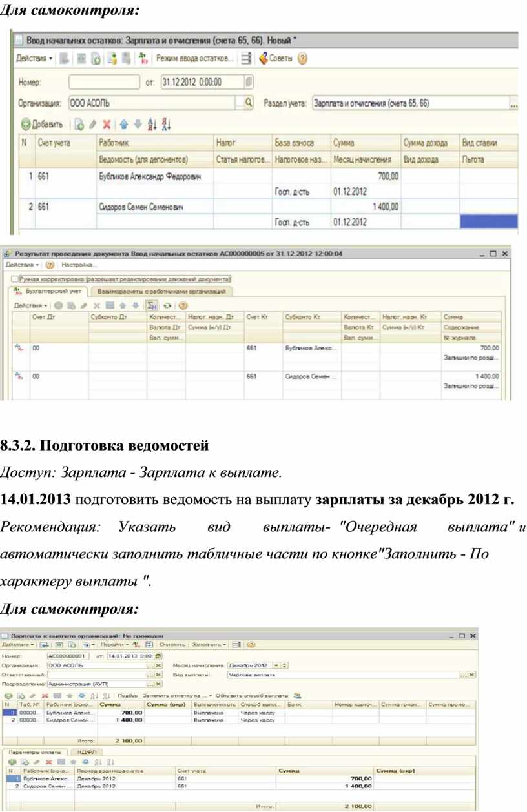Open Заменить отметку на dropdown
This screenshot has width=527, height=812.
pyautogui.click(x=176, y=696)
